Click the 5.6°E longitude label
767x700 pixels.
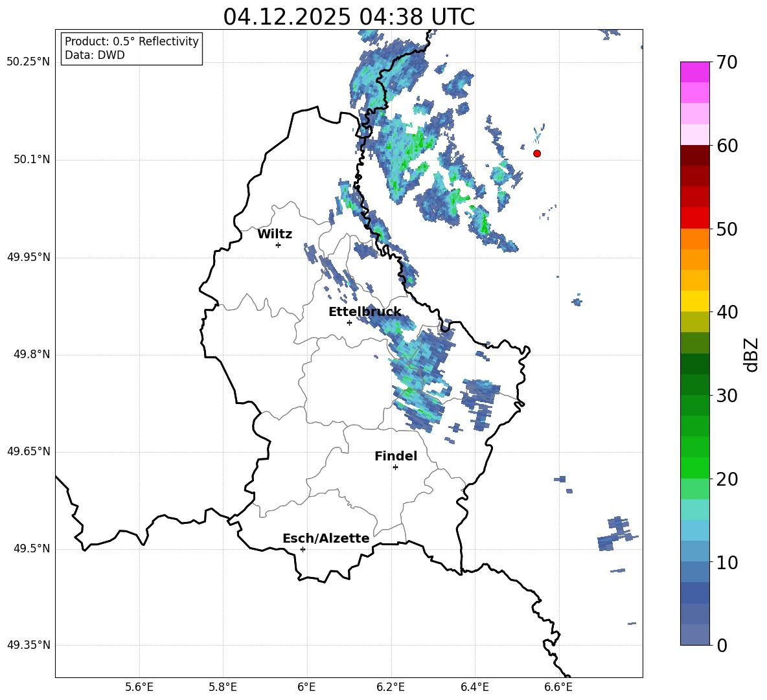pos(139,687)
